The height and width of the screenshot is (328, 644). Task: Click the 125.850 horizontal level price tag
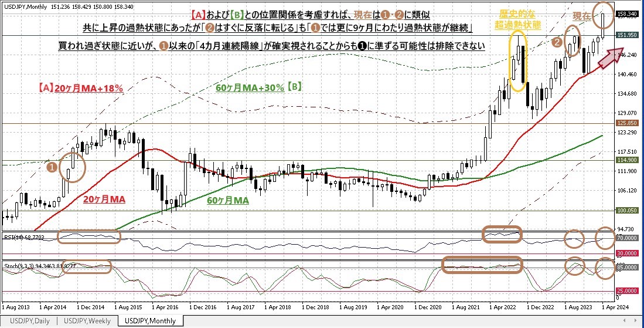(x=627, y=123)
